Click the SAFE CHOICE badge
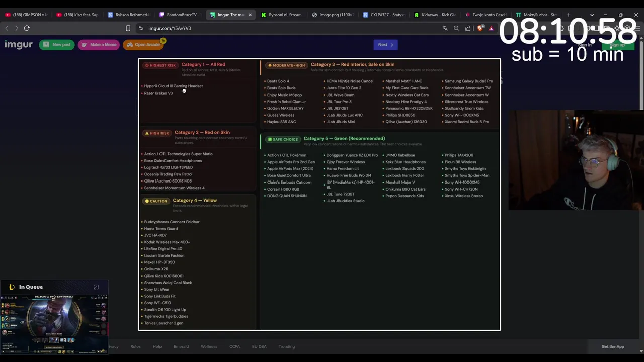Image resolution: width=644 pixels, height=362 pixels. [x=283, y=139]
